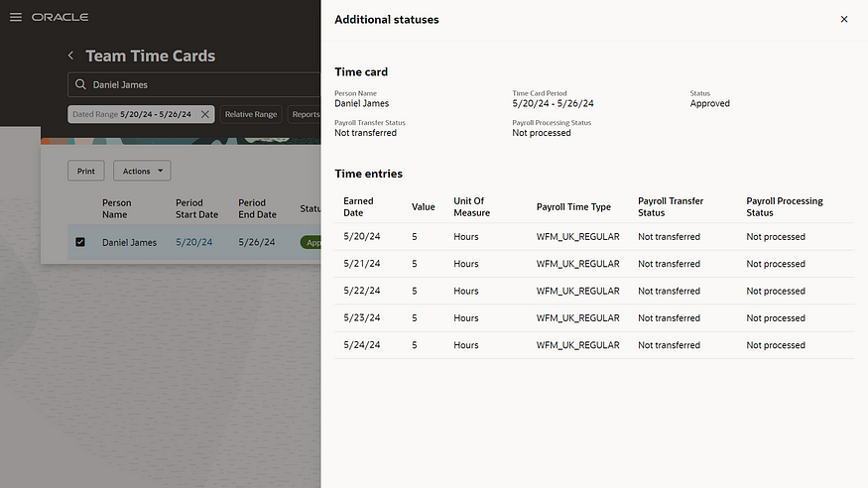Select the 5/22/24 time entry row

pyautogui.click(x=593, y=292)
